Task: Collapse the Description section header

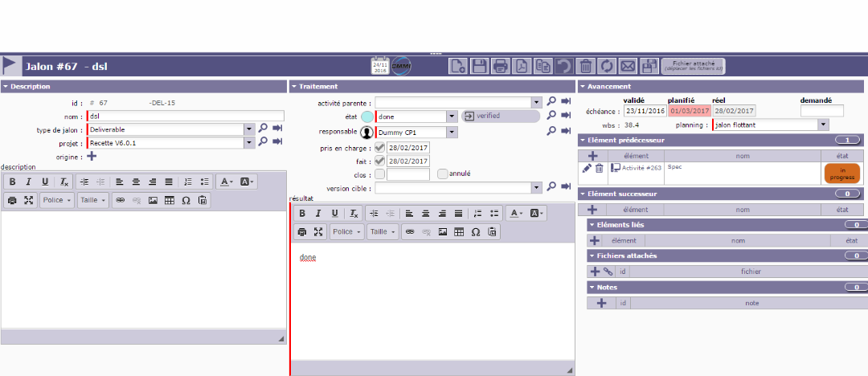Action: click(6, 86)
